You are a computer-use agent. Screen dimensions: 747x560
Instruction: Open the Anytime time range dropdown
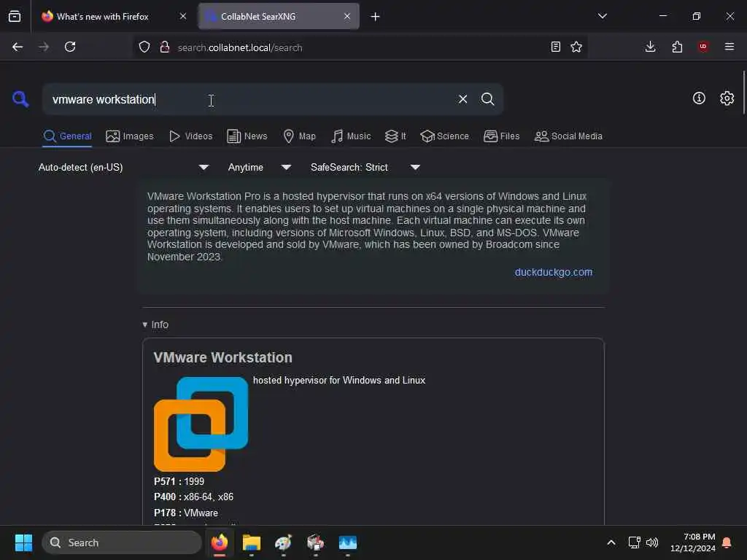click(x=260, y=167)
